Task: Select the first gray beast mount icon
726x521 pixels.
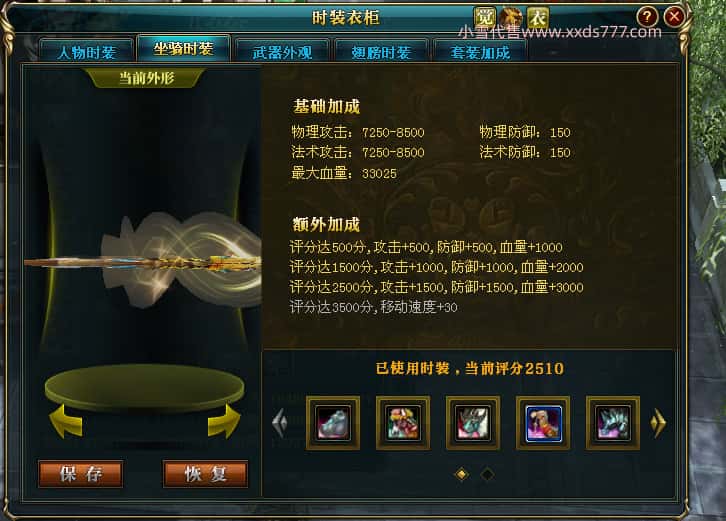Action: [333, 423]
